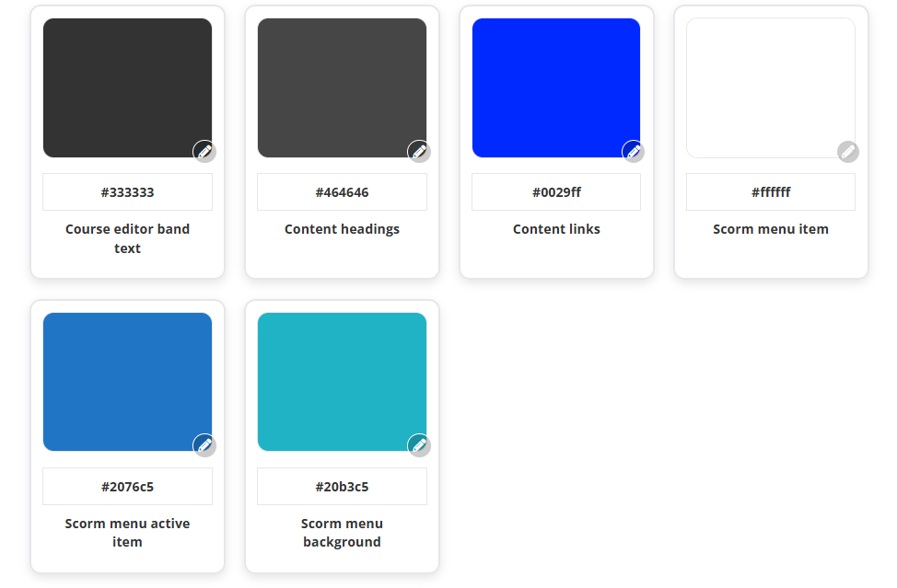Select the #464646 gray color swatch
This screenshot has width=897, height=588.
coord(342,88)
